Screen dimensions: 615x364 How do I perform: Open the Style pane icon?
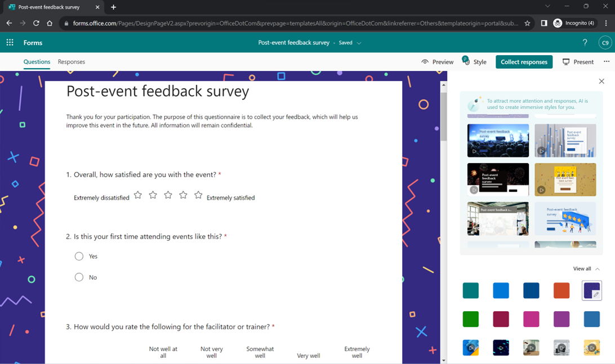click(x=465, y=62)
